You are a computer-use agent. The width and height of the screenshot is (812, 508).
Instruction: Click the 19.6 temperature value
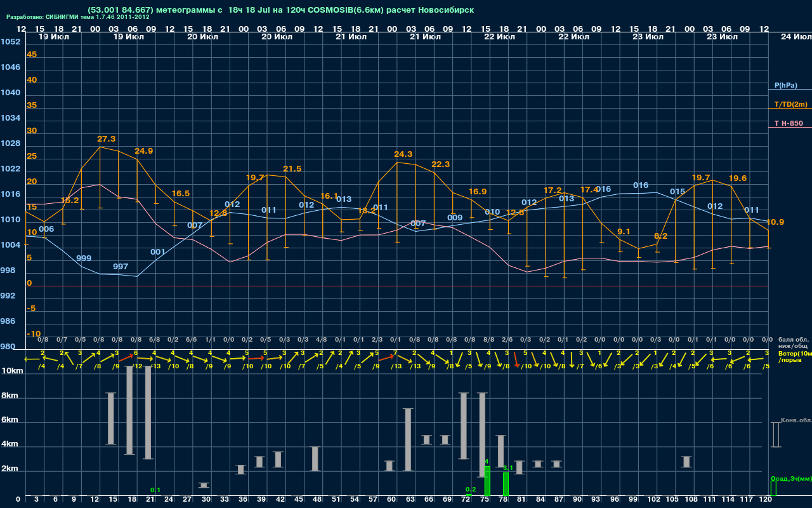(738, 178)
